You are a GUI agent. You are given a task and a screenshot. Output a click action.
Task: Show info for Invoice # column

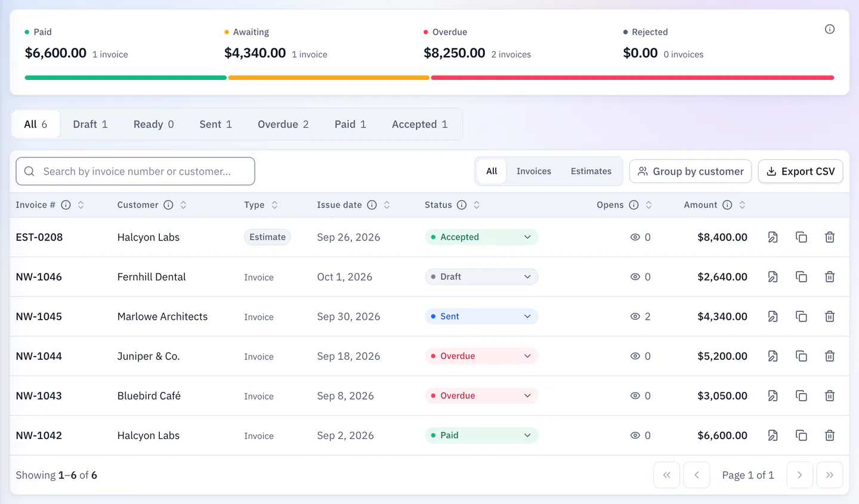[x=66, y=205]
